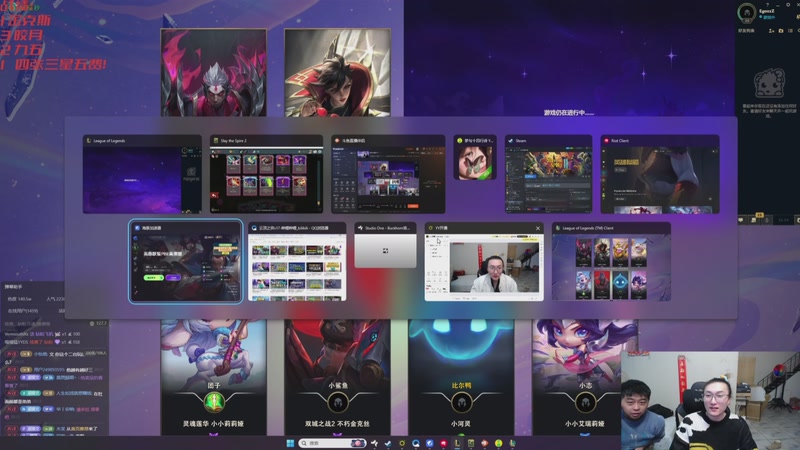Switch to the QQ Browser bilibili window
Screen dimensions: 800x450
(297, 262)
